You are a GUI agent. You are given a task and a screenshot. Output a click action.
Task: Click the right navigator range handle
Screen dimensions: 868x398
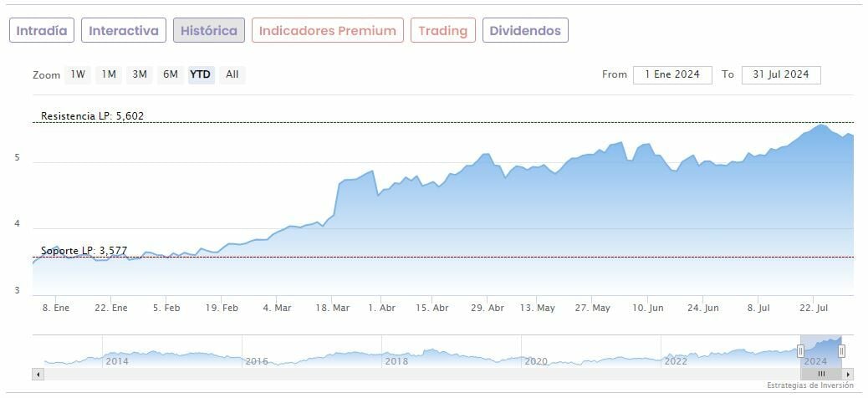click(x=841, y=351)
